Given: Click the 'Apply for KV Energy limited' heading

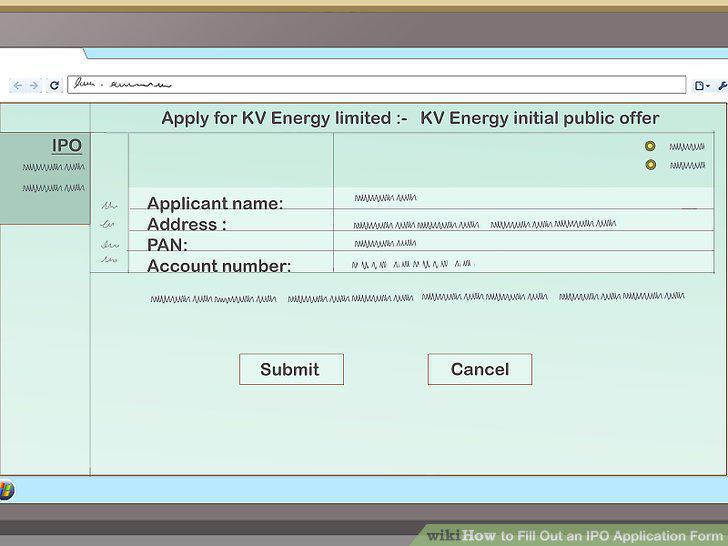Looking at the screenshot, I should (x=276, y=118).
